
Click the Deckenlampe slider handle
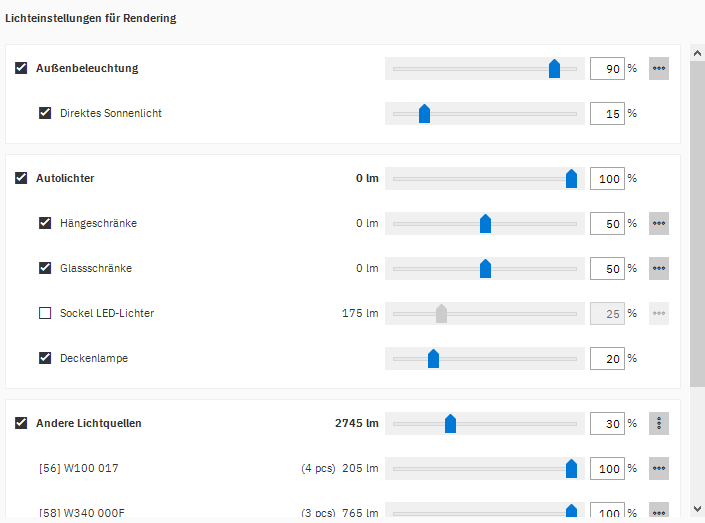click(x=433, y=359)
